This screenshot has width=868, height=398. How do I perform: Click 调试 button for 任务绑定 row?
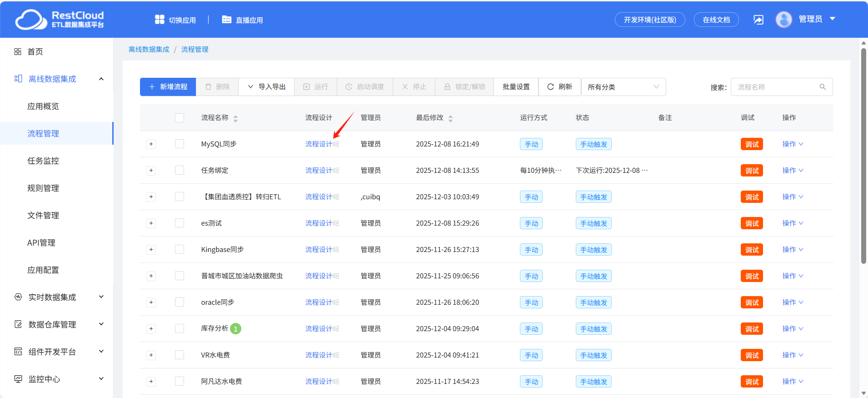pyautogui.click(x=752, y=171)
